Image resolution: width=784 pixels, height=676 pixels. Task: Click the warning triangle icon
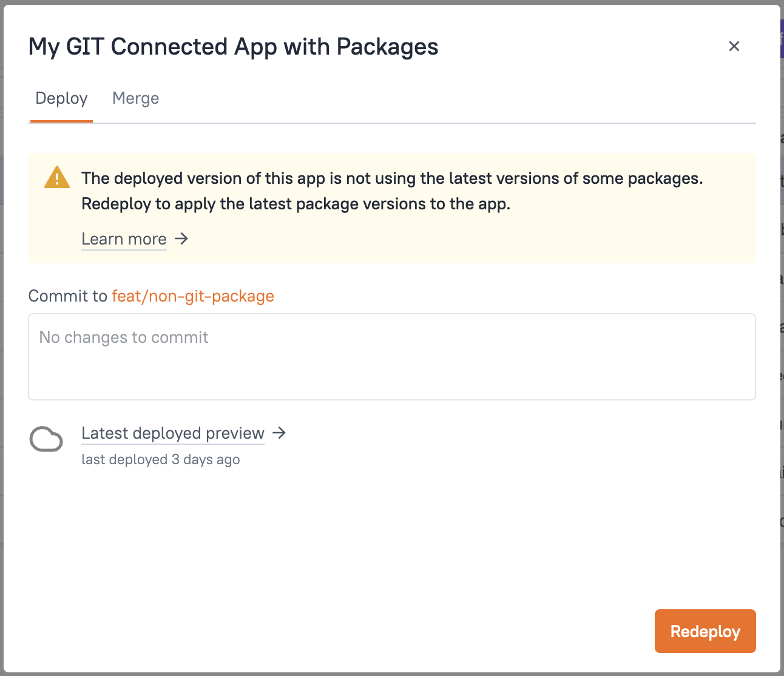tap(56, 177)
